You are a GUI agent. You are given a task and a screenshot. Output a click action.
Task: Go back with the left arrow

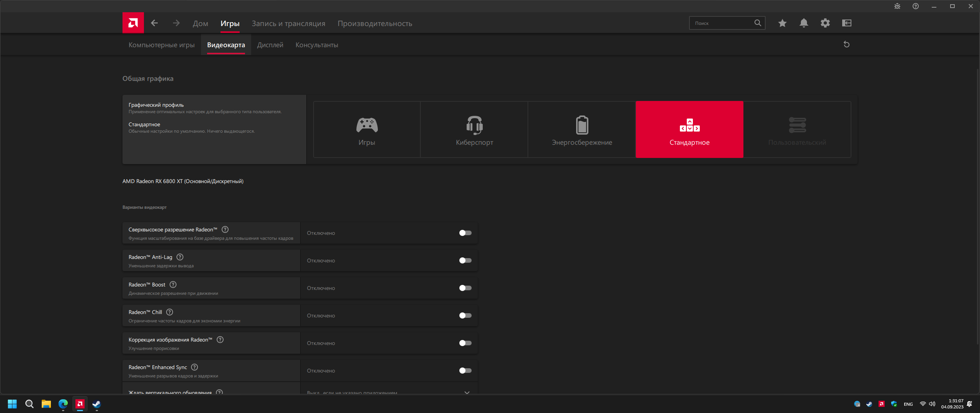pyautogui.click(x=154, y=23)
